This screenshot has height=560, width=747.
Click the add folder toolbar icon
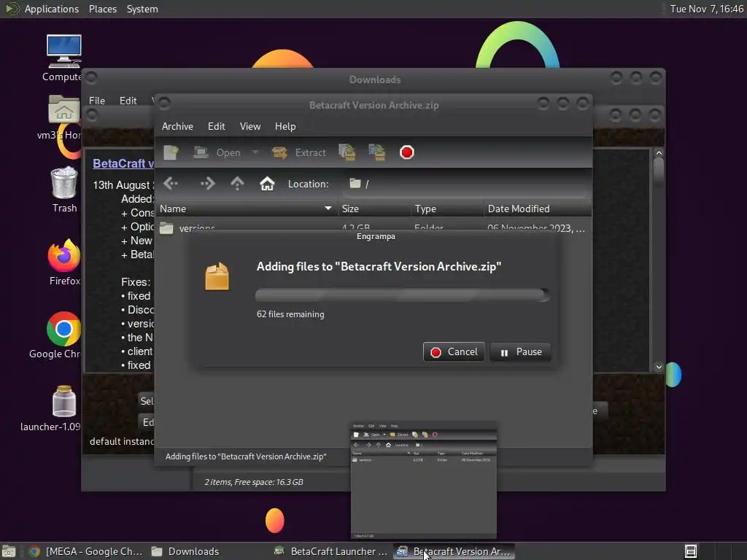click(377, 152)
